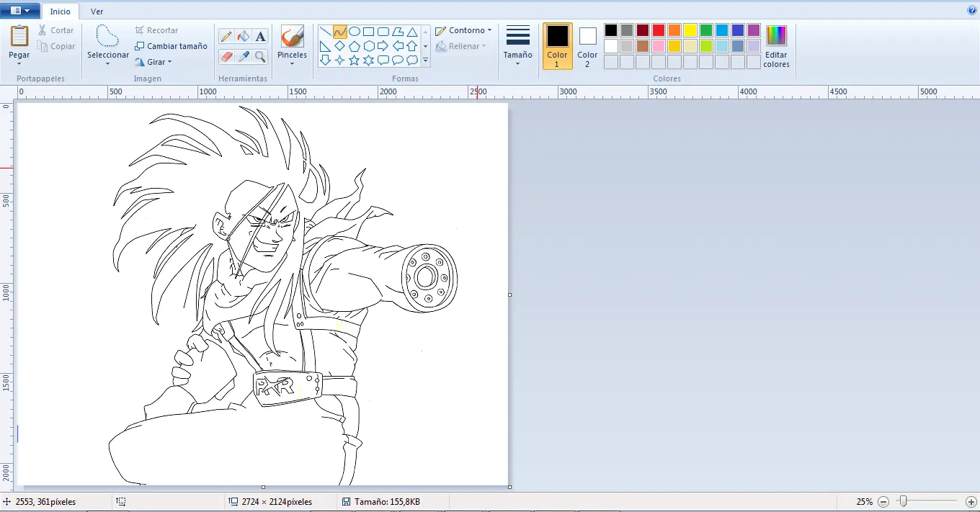Choose the Left arrow shape
980x512 pixels.
point(398,46)
